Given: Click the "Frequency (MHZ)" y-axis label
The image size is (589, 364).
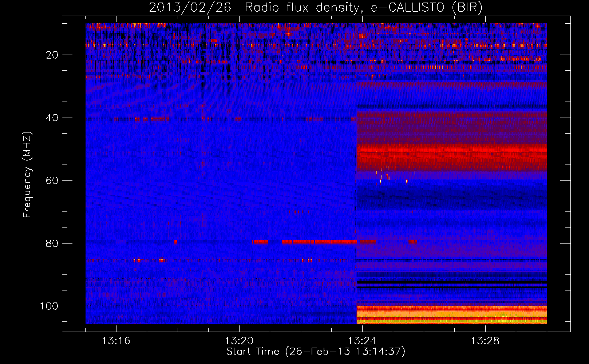Looking at the screenshot, I should tap(27, 175).
